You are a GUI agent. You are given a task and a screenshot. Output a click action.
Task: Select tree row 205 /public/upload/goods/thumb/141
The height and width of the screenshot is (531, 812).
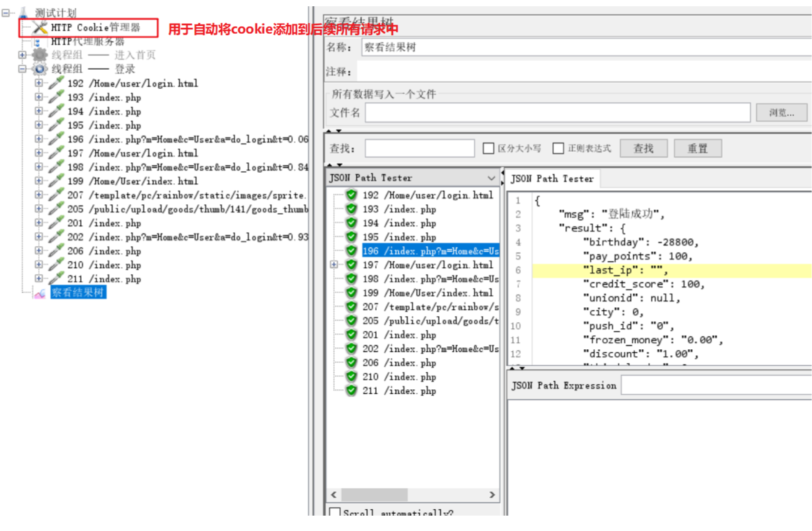188,209
